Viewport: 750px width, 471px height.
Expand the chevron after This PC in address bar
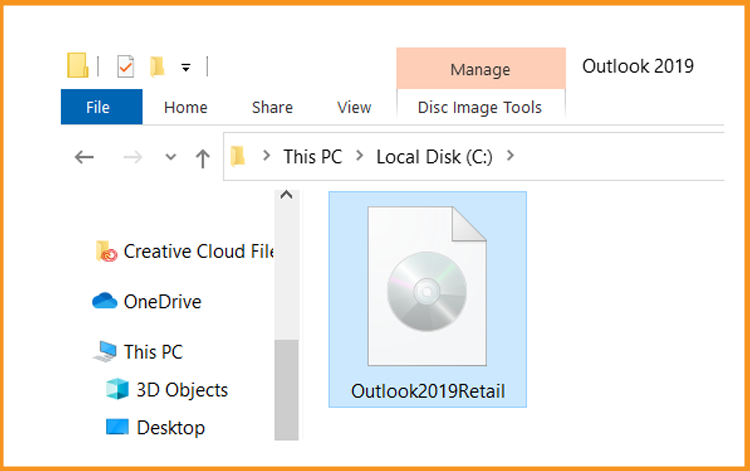pyautogui.click(x=360, y=155)
